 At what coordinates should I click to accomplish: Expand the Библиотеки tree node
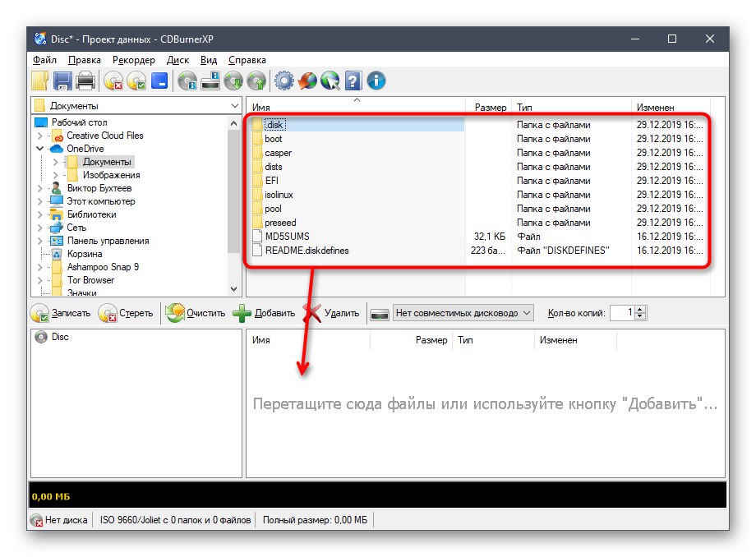tap(40, 214)
